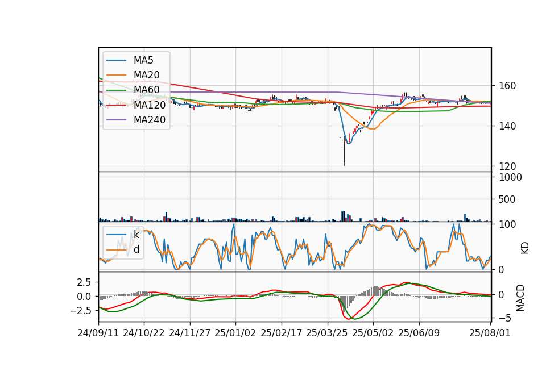546x392 pixels.
Task: Click the −5 MACD right axis label
Action: [x=504, y=318]
